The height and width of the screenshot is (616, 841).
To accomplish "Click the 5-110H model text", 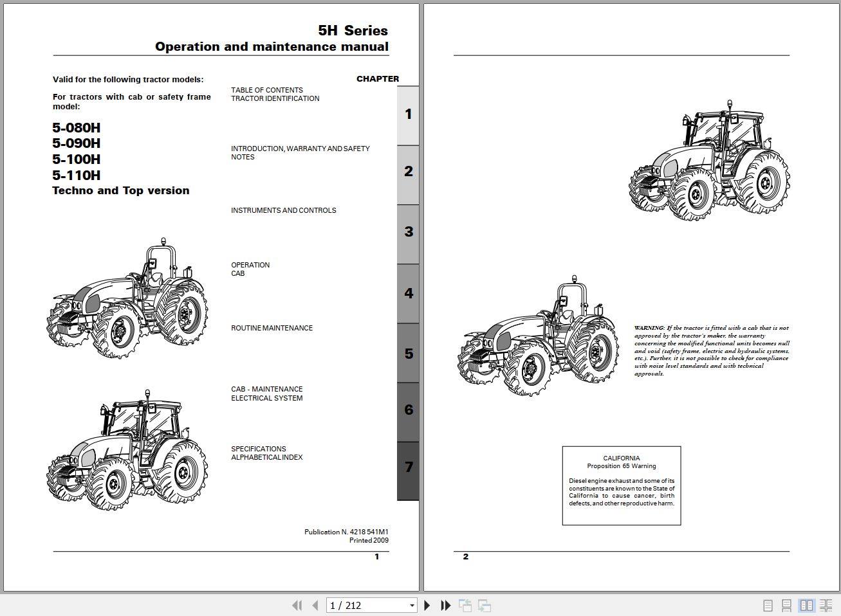I will pyautogui.click(x=77, y=176).
